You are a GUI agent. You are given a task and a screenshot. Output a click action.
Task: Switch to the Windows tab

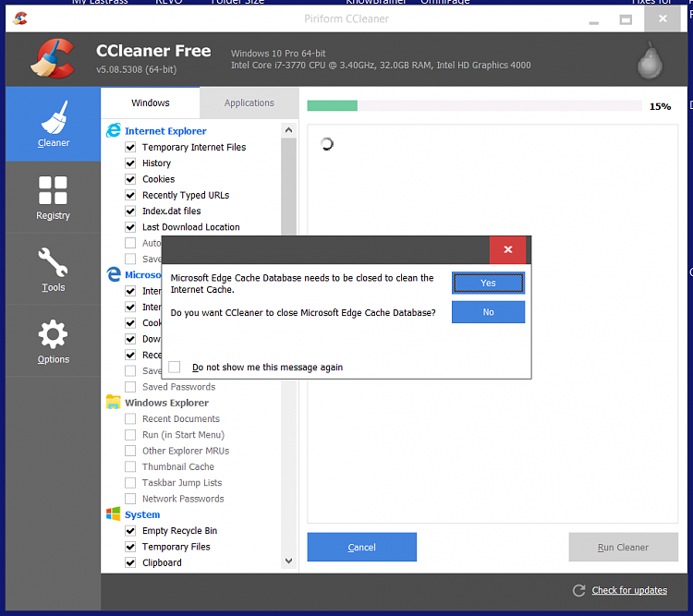151,103
